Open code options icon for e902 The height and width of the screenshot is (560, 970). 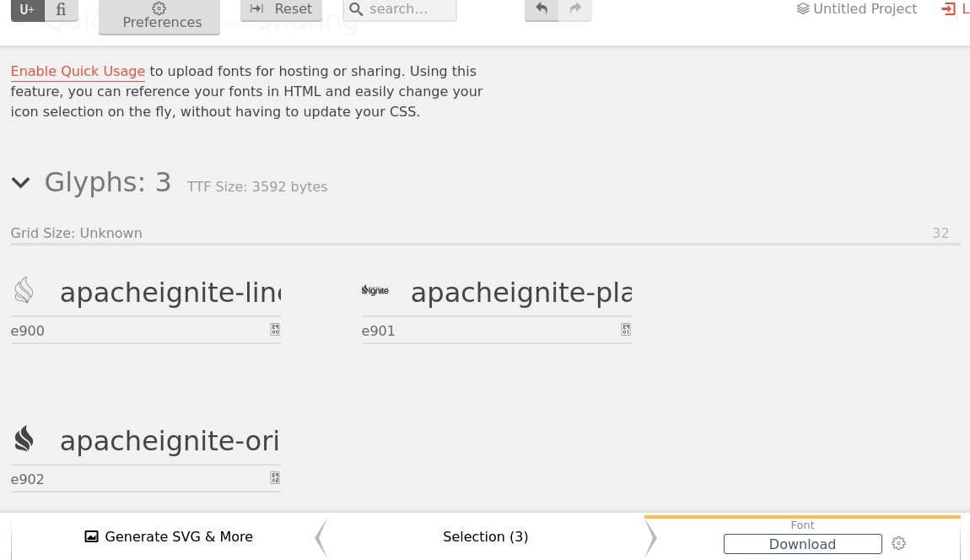275,478
